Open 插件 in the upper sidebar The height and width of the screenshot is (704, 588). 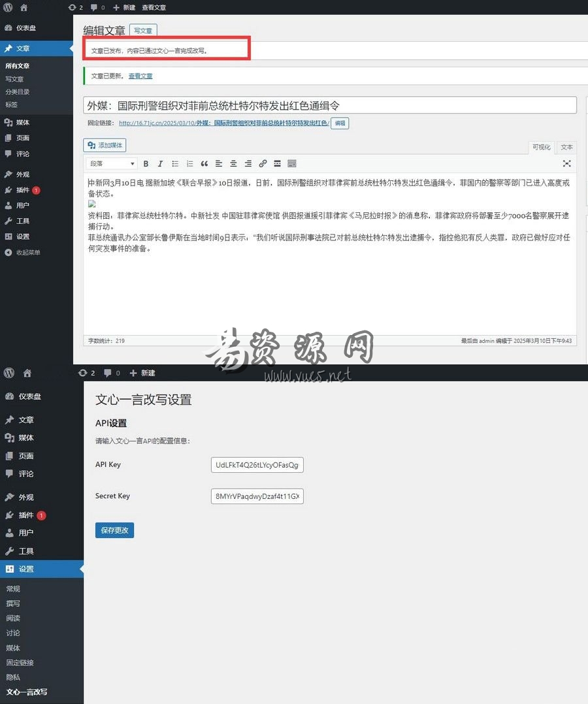tap(22, 190)
